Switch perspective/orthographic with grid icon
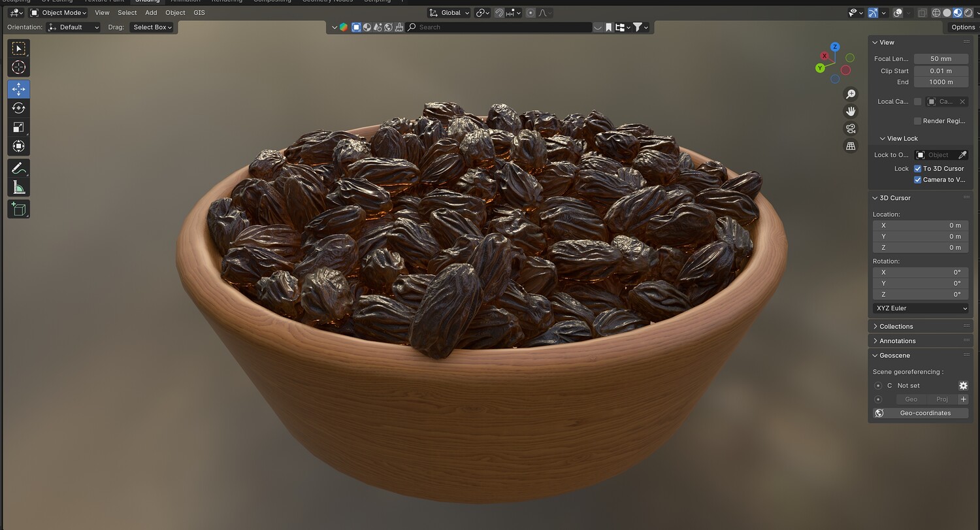 [851, 146]
